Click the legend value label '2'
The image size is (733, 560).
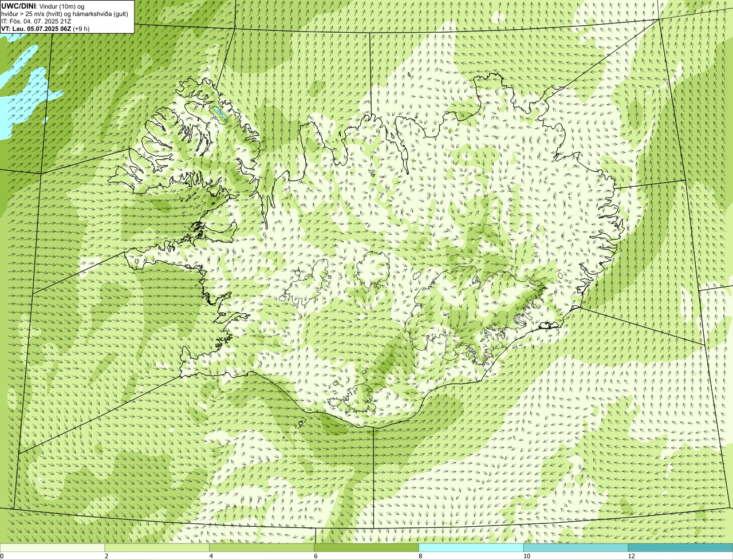[107, 556]
